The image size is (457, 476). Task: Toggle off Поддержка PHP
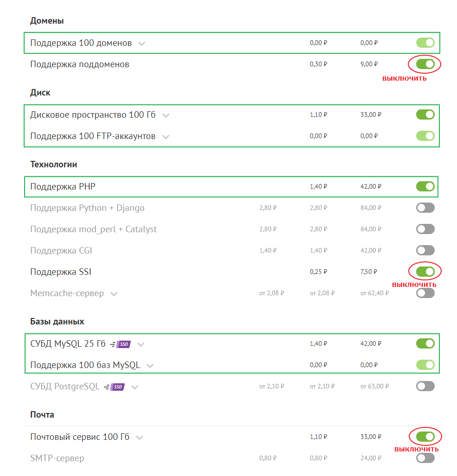pos(425,186)
